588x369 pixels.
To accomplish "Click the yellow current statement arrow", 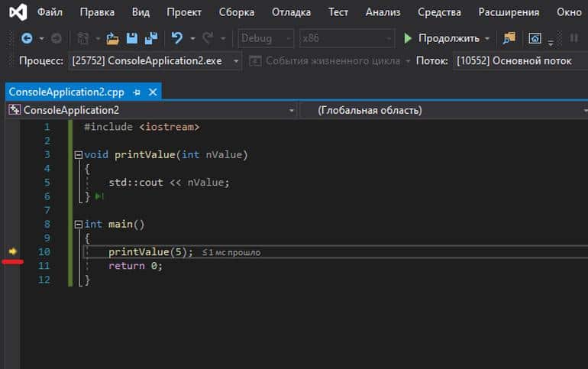I will [13, 251].
